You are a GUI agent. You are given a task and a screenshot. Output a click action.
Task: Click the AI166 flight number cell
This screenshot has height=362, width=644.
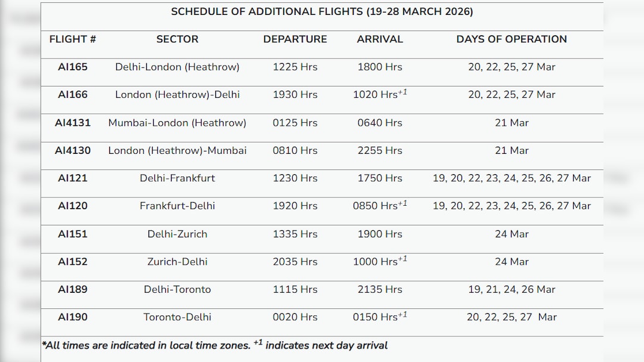[x=73, y=94]
